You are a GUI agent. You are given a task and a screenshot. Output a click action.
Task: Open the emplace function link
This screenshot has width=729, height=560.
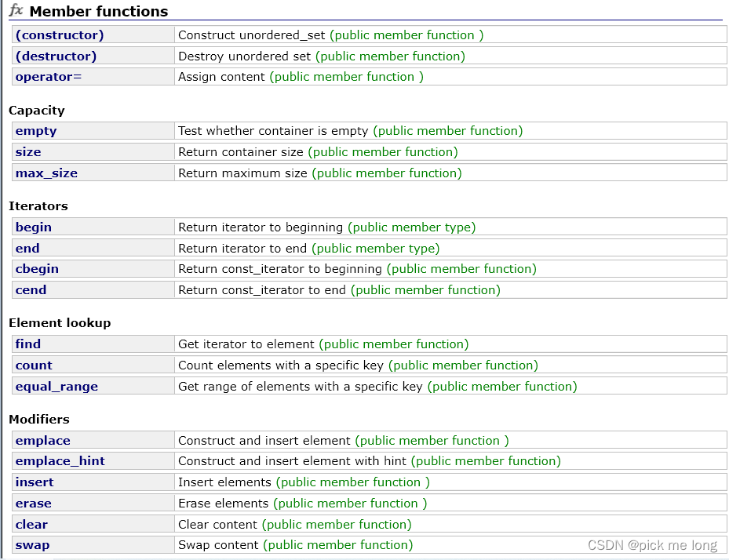pos(43,441)
